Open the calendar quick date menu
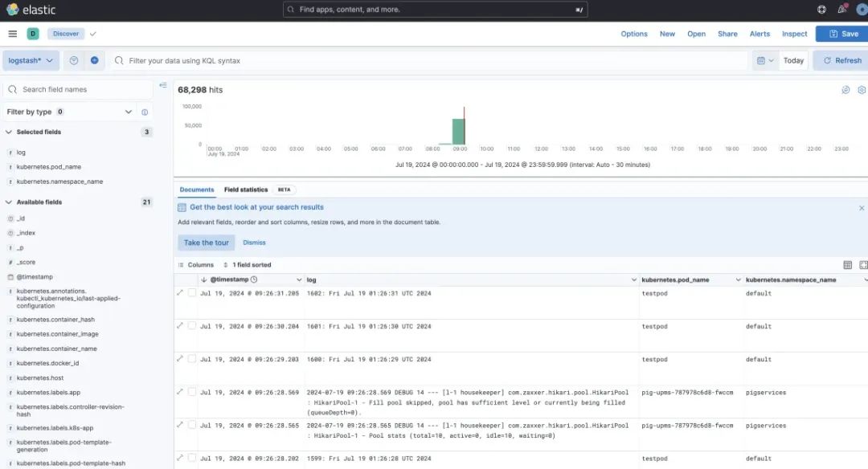The image size is (868, 469). 765,61
